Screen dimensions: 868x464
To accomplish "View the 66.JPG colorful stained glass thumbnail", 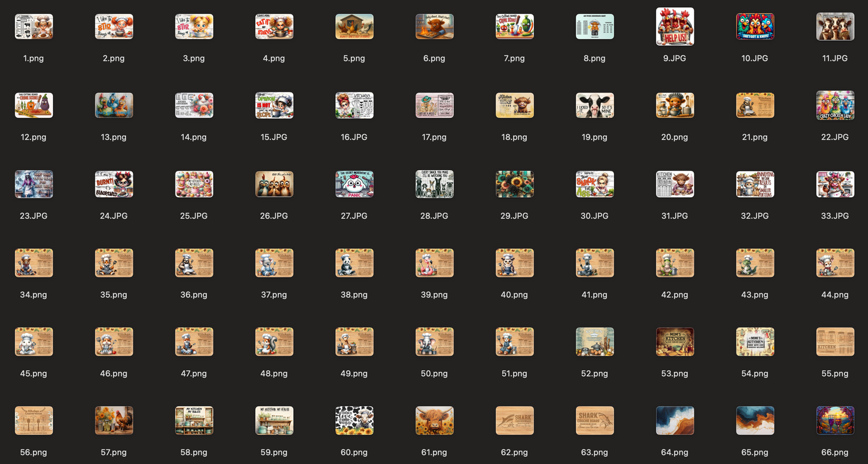I will point(835,420).
